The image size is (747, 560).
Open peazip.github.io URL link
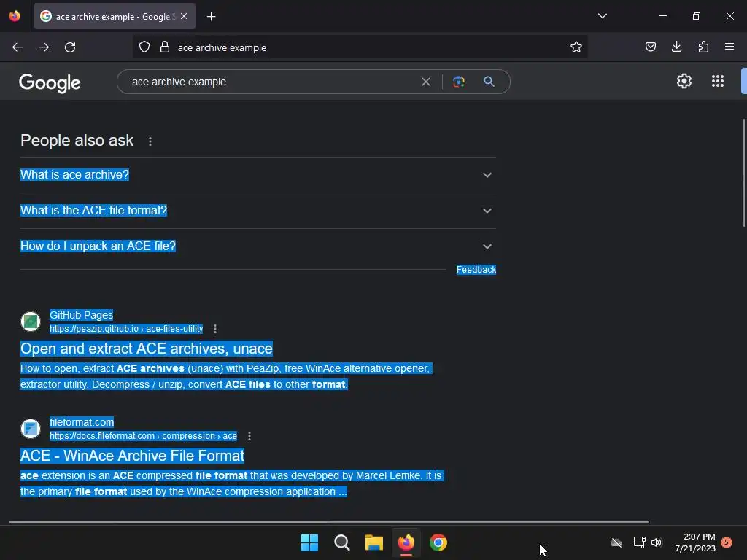(126, 329)
